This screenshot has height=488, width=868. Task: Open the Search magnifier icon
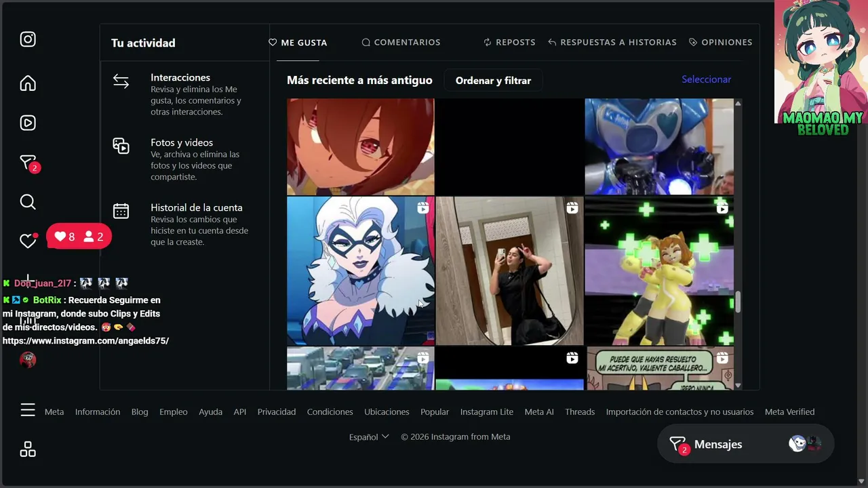(x=28, y=202)
